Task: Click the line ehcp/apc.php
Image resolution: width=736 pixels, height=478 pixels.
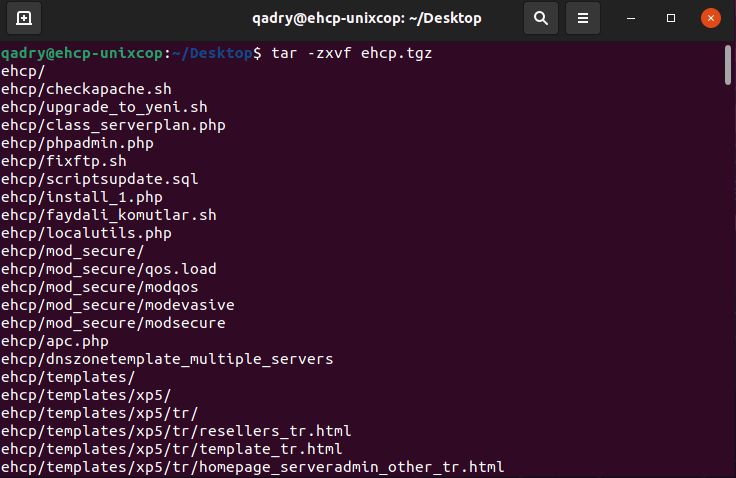Action: (x=55, y=341)
